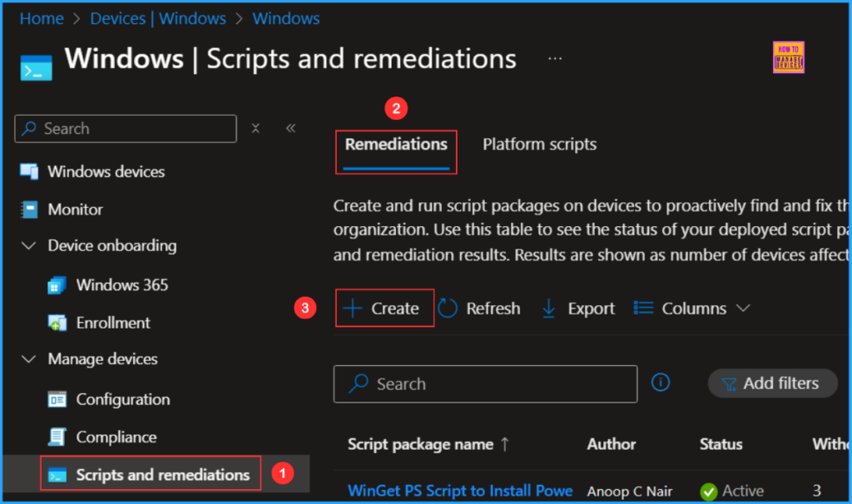Collapse the Manage devices section

[x=29, y=359]
